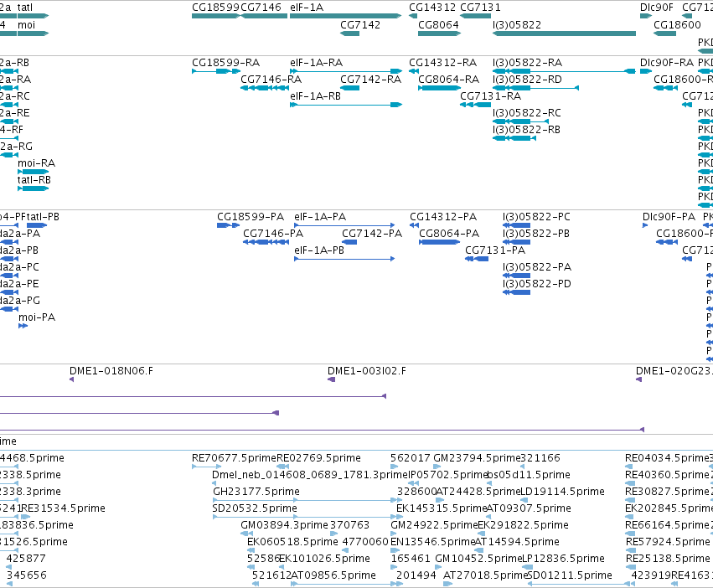Viewport: 713px width, 588px height.
Task: Click the l(3)05822-PD protein label
Action: click(x=537, y=284)
